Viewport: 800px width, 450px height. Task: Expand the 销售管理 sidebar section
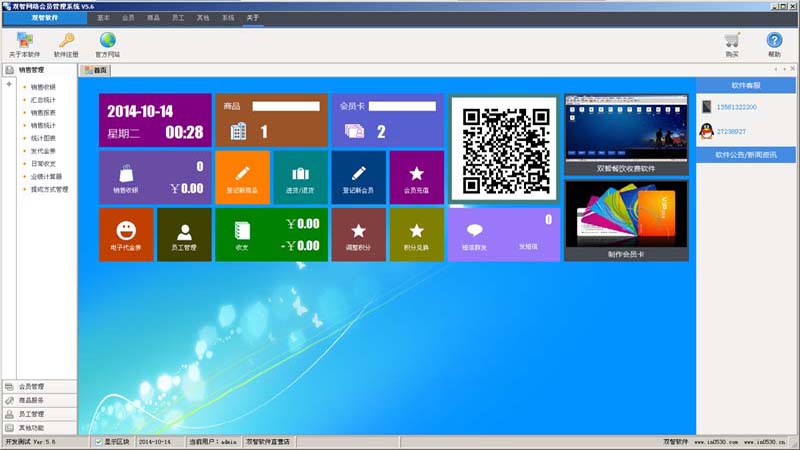coord(39,70)
